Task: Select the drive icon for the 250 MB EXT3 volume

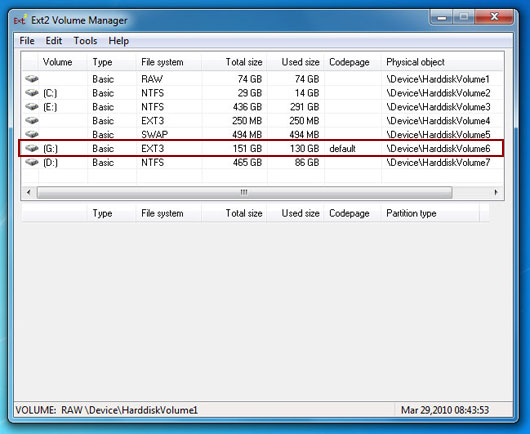Action: pyautogui.click(x=32, y=120)
